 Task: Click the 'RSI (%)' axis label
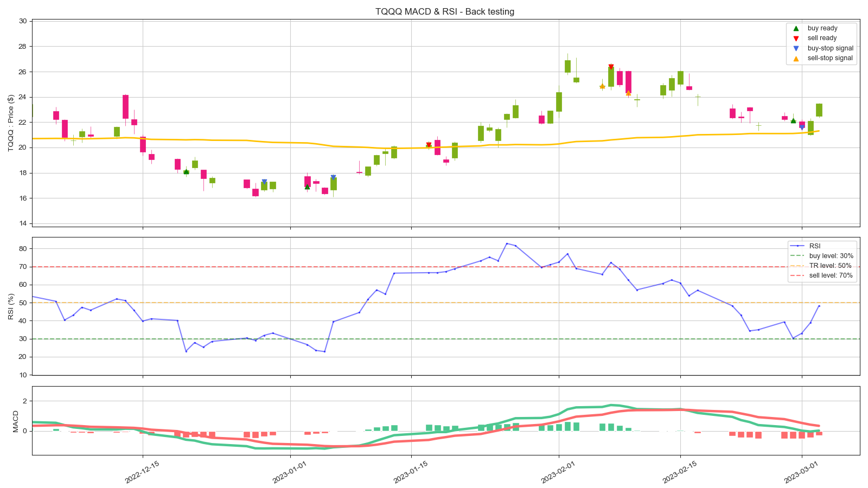[11, 306]
